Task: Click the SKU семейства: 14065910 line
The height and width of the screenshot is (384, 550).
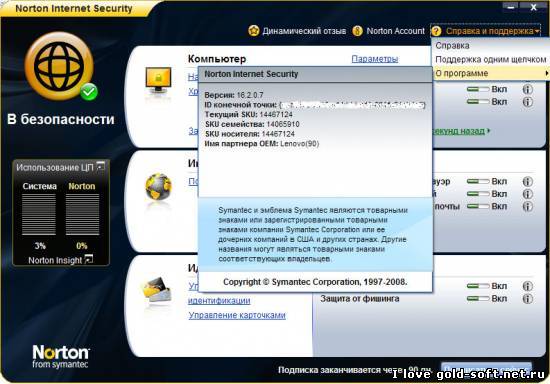Action: 252,124
